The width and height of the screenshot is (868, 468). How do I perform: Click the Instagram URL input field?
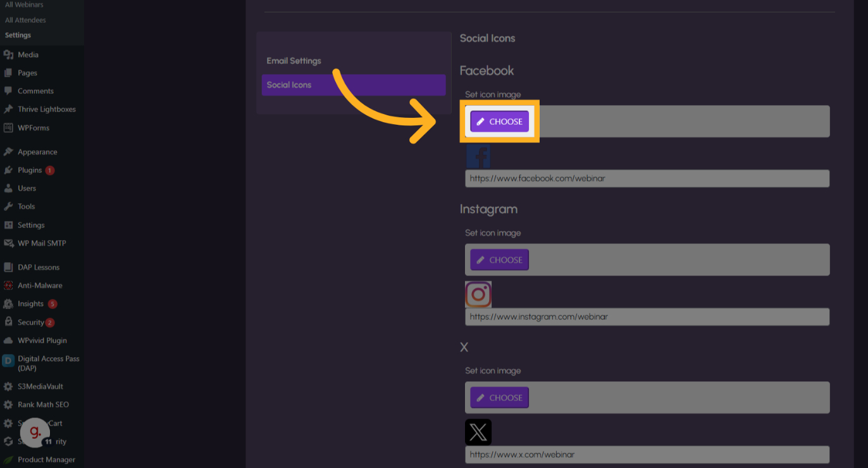[647, 317]
